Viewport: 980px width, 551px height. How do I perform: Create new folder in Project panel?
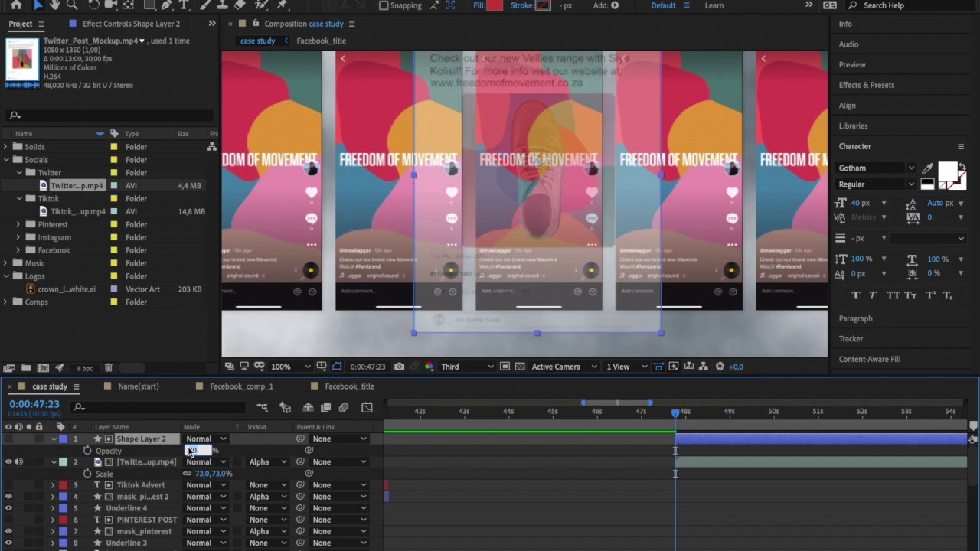tap(26, 368)
